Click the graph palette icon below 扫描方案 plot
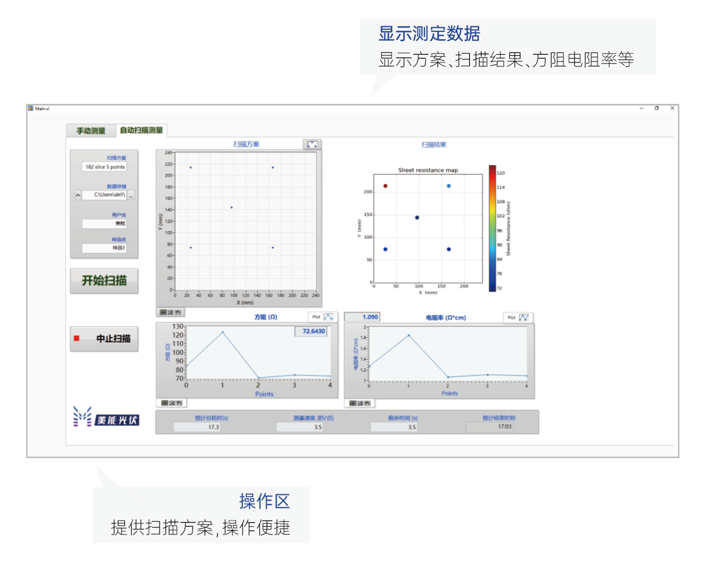 point(171,312)
